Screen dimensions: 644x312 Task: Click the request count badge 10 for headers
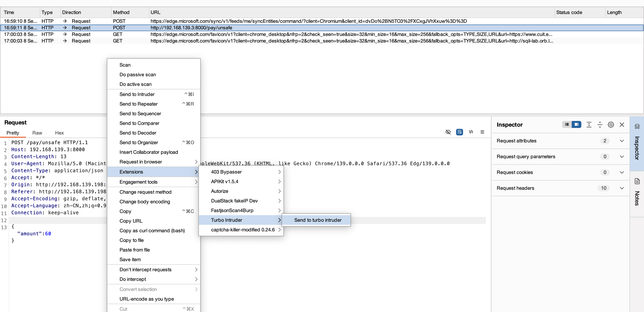click(x=603, y=188)
